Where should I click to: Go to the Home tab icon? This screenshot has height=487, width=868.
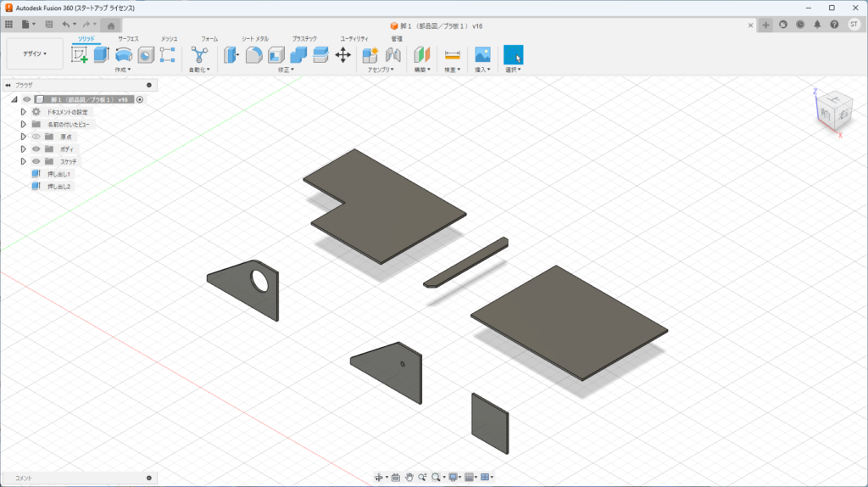pyautogui.click(x=111, y=25)
